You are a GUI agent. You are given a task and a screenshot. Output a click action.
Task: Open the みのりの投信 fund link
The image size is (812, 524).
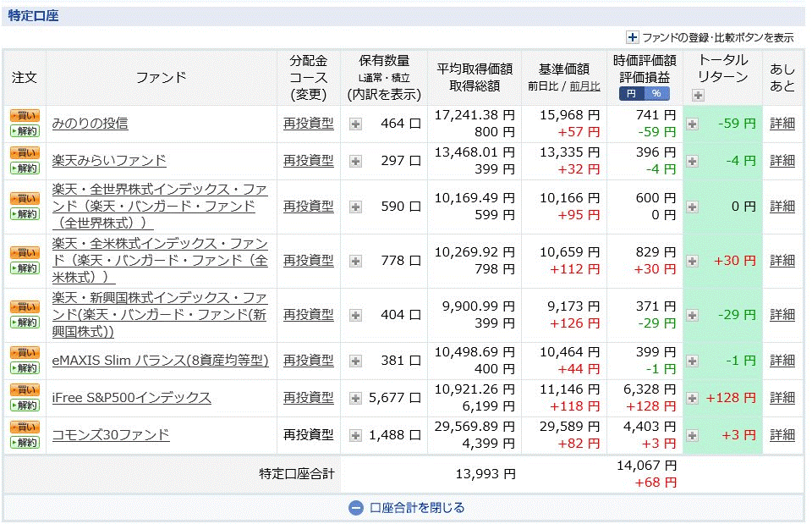pos(90,124)
